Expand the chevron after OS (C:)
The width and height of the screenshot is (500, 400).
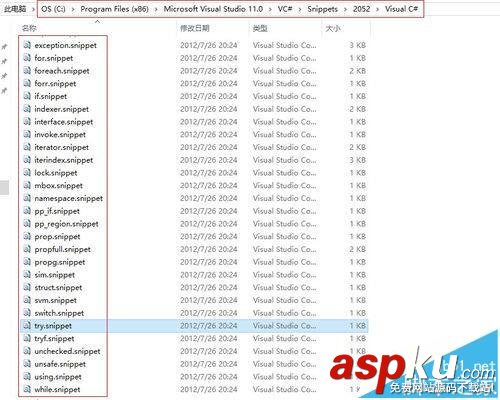(x=73, y=9)
